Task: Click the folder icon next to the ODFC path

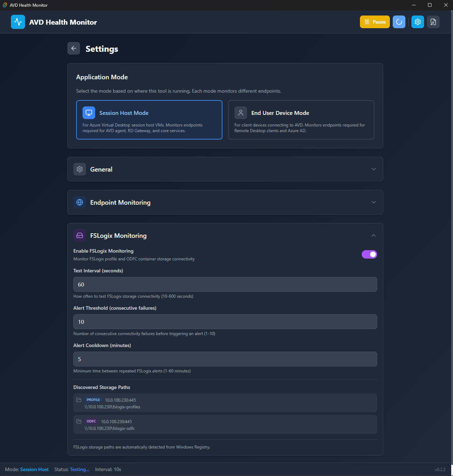Action: pos(79,421)
